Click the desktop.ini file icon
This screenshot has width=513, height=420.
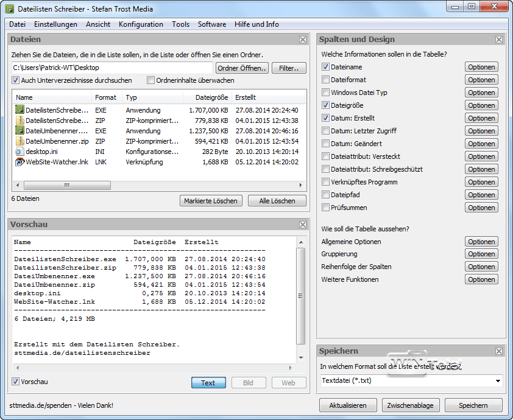pos(19,152)
